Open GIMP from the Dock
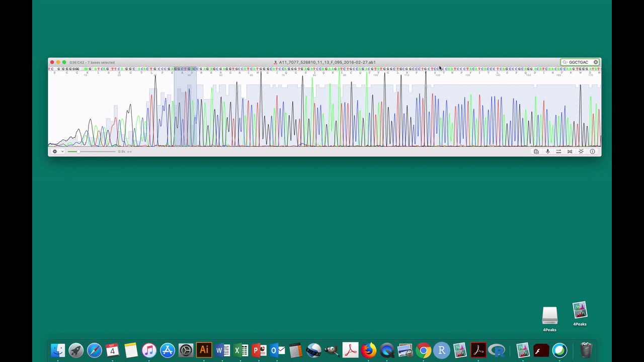 coord(332,350)
